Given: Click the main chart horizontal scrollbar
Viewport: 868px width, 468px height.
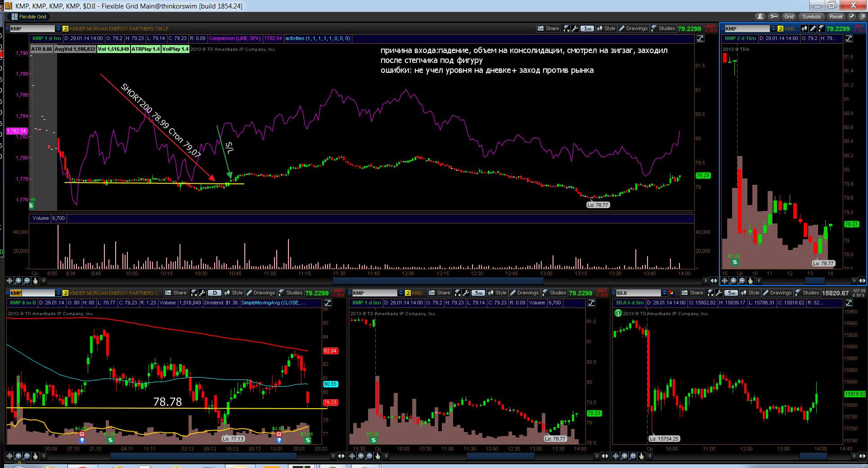Looking at the screenshot, I should tap(376, 281).
